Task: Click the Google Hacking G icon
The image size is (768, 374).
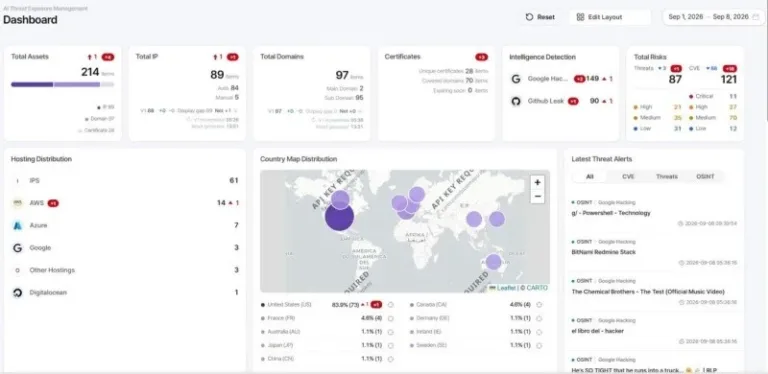Action: 516,79
